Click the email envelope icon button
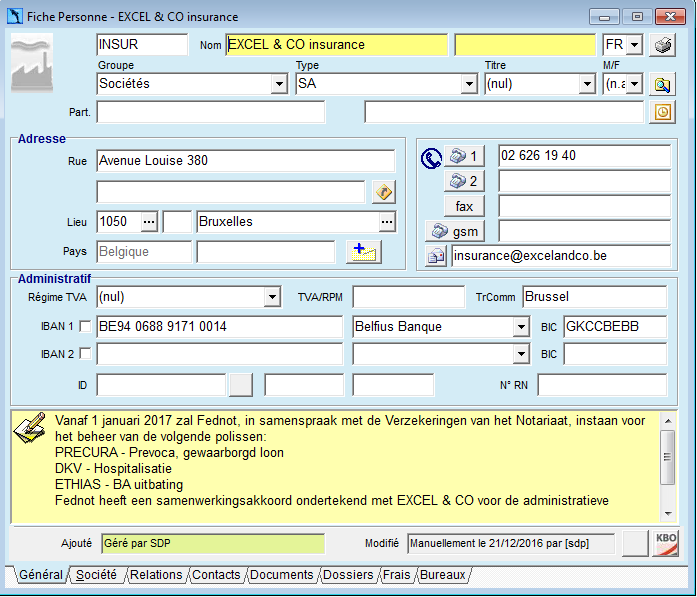 pos(436,256)
